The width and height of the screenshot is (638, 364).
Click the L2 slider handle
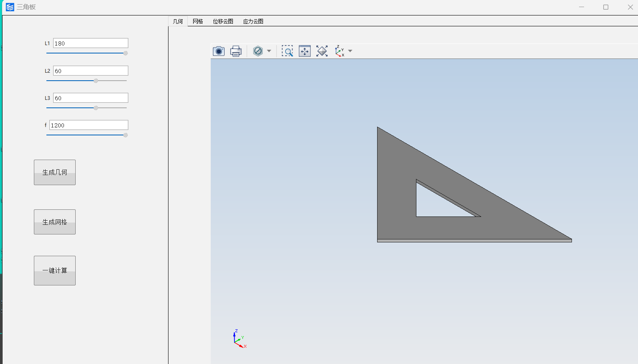96,81
